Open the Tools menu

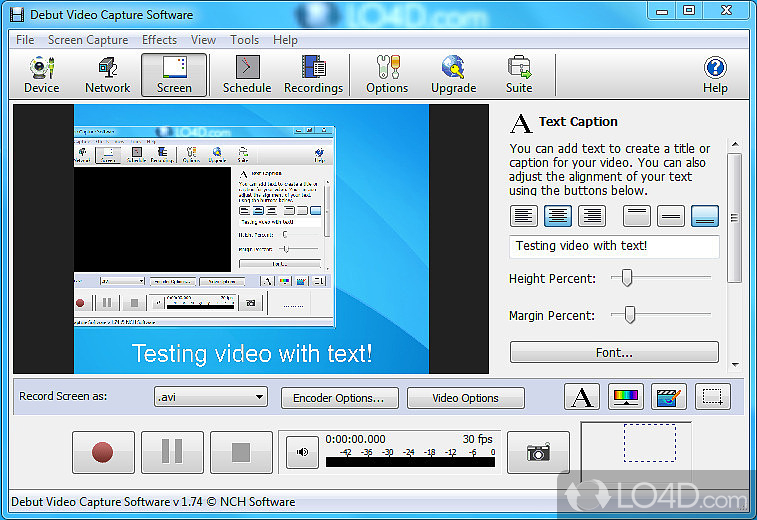(244, 40)
